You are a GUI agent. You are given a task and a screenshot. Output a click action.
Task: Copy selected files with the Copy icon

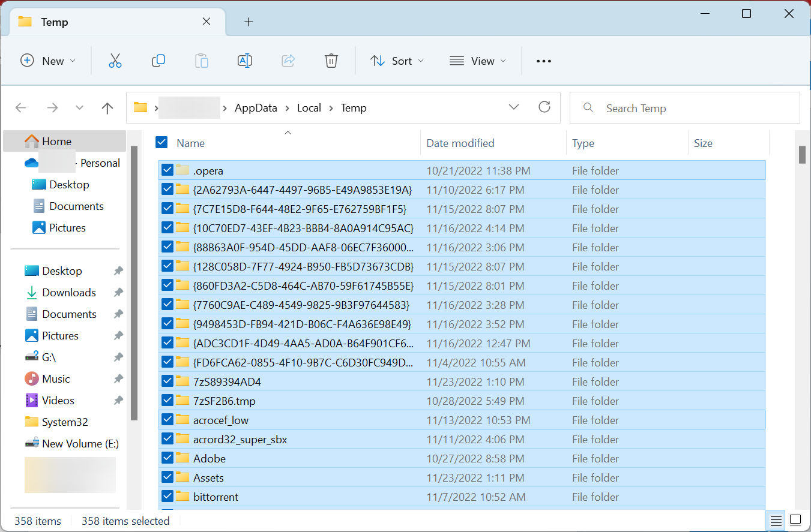click(x=158, y=61)
